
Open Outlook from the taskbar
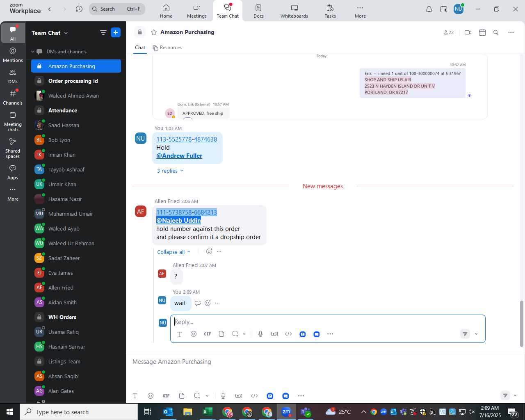point(168,412)
